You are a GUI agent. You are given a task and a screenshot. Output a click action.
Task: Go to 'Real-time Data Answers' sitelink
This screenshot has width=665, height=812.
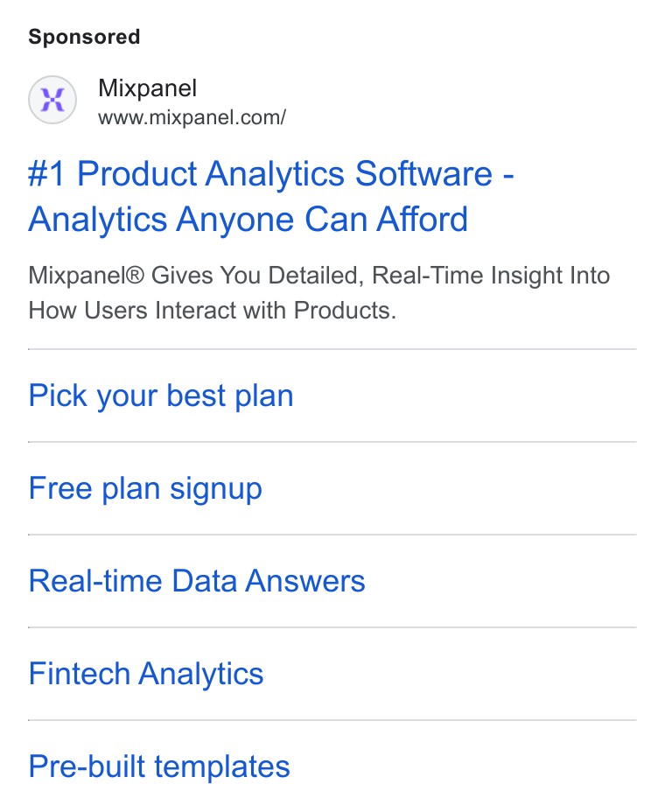[197, 581]
